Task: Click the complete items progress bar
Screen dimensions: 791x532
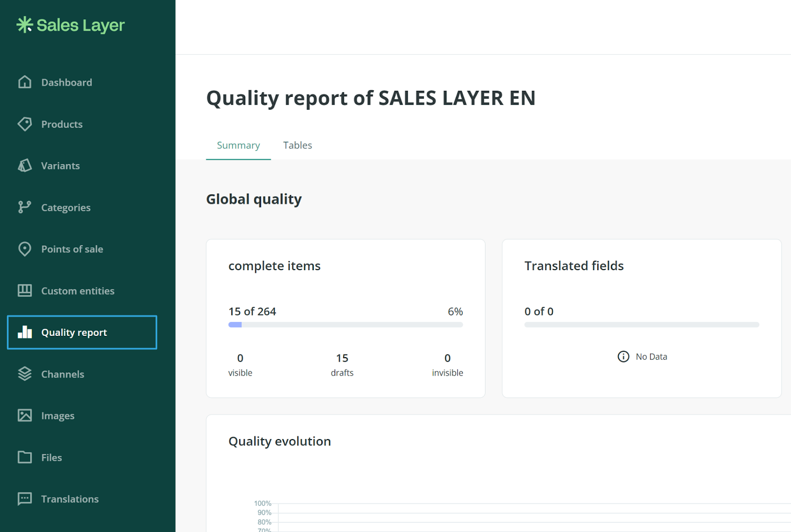Action: (x=346, y=325)
